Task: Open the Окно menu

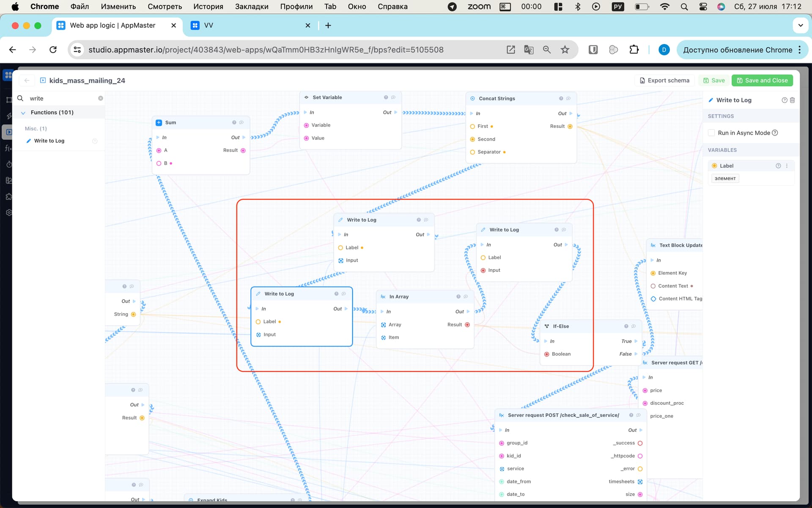Action: click(357, 7)
